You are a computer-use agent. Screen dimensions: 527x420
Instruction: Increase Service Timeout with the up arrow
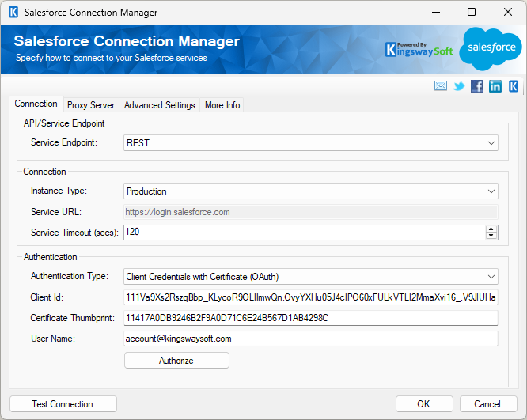click(491, 229)
